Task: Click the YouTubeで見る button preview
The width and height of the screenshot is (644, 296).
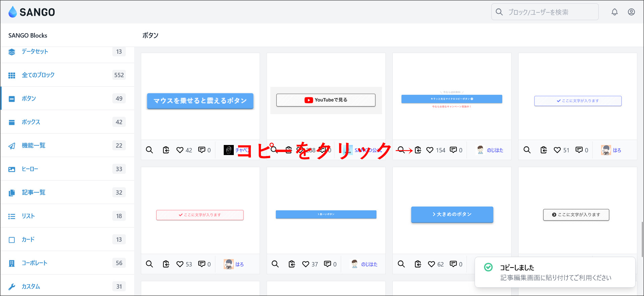Action: point(326,100)
